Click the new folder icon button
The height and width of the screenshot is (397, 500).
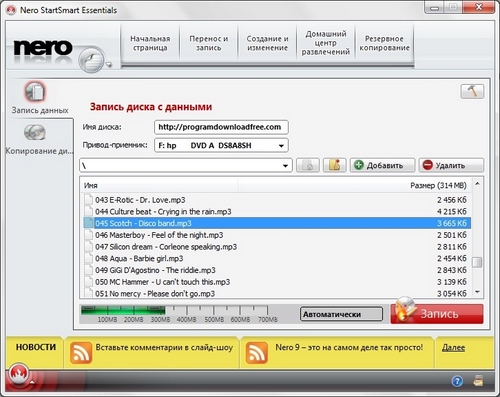335,165
